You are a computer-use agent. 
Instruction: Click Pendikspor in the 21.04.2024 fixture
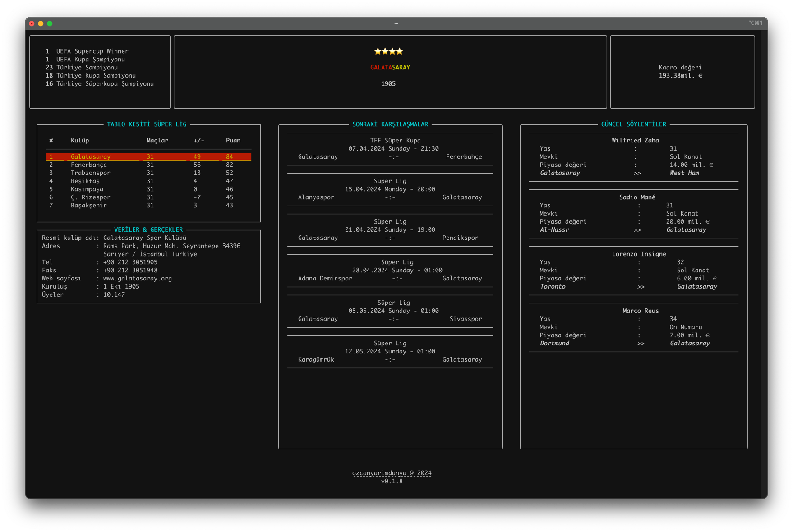coord(461,238)
